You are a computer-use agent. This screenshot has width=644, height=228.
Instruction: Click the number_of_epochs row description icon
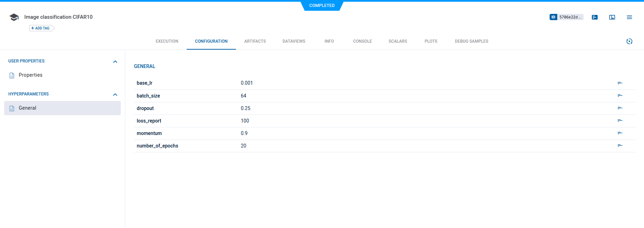[x=620, y=146]
